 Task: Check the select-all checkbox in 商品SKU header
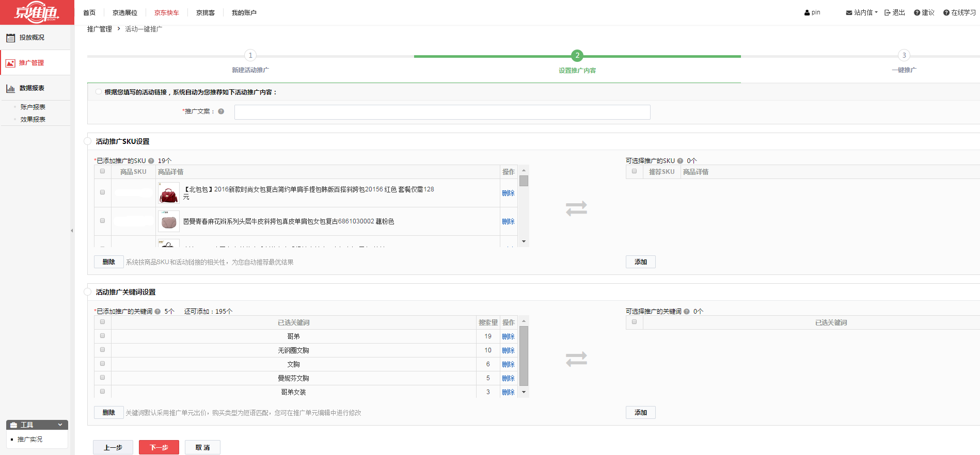pos(102,171)
